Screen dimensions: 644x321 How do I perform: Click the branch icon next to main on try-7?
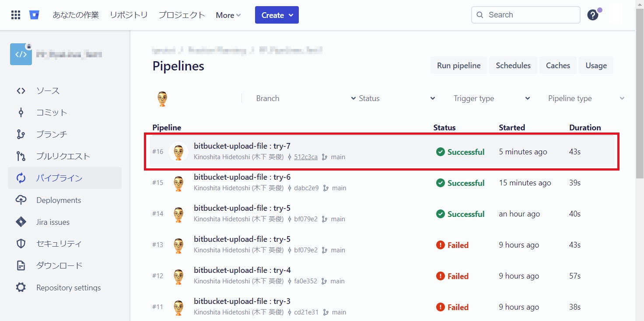324,157
